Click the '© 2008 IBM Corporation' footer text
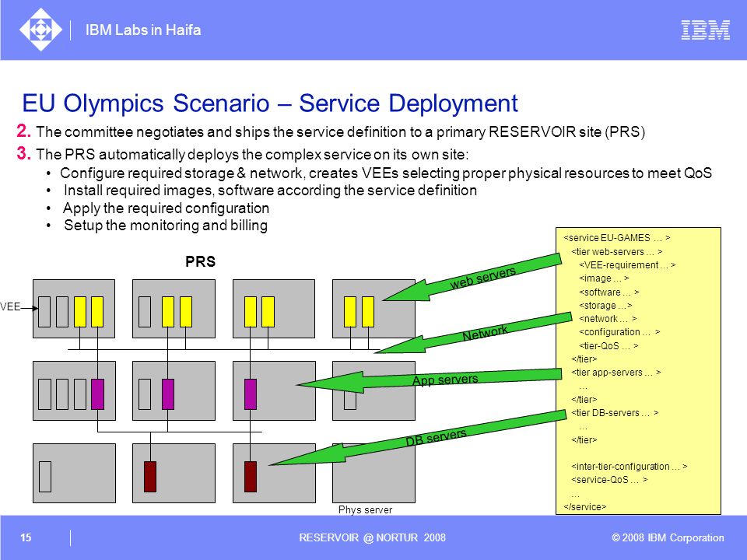The height and width of the screenshot is (560, 747). pos(668,537)
